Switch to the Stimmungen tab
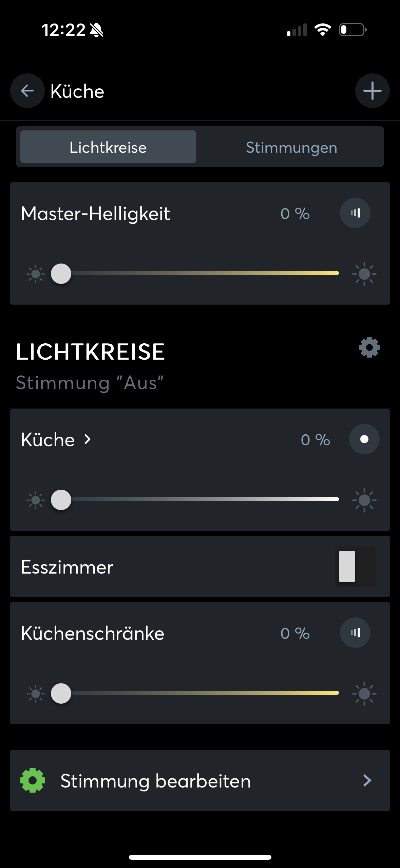This screenshot has width=400, height=868. pos(291,147)
